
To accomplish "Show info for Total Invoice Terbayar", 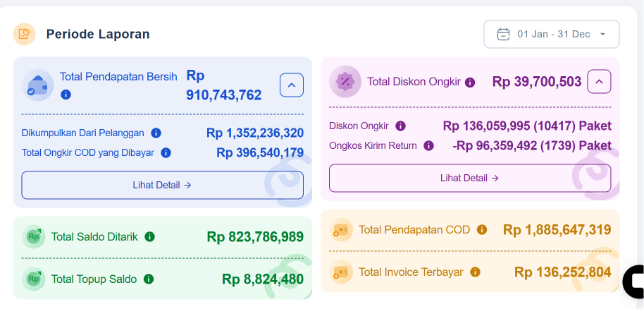I will [x=475, y=272].
